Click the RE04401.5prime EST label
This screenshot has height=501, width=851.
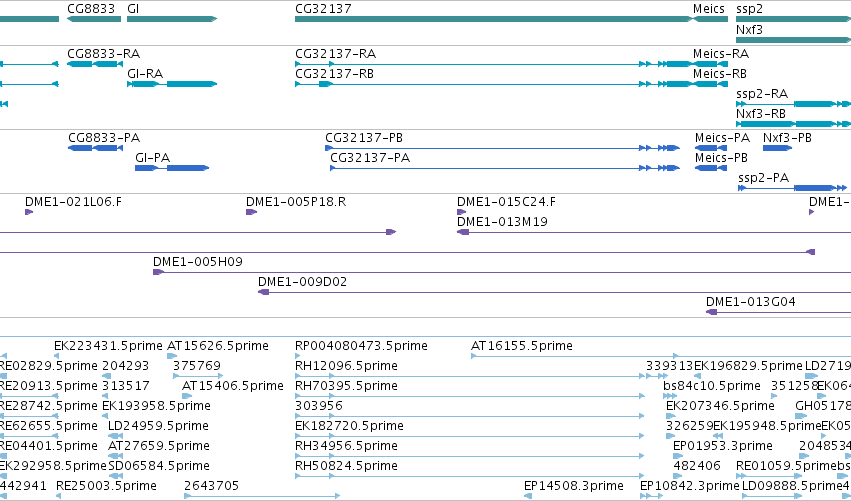(x=48, y=447)
